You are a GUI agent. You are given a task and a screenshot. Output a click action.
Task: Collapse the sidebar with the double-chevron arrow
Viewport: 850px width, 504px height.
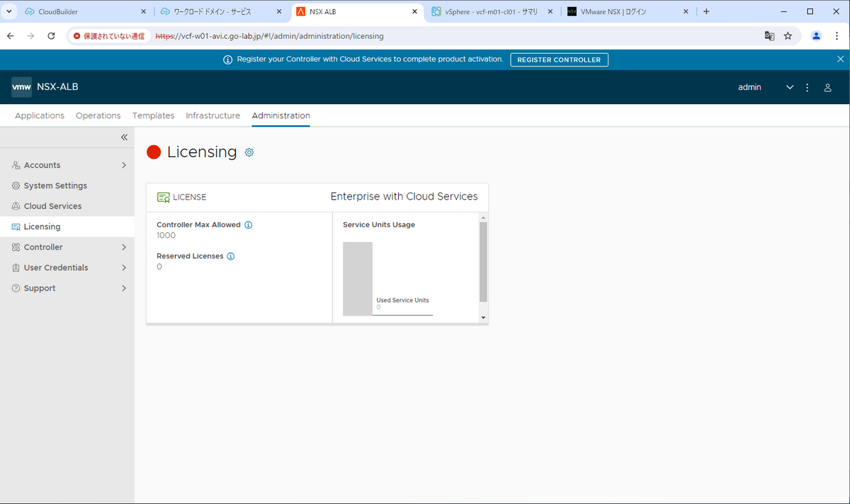(124, 137)
